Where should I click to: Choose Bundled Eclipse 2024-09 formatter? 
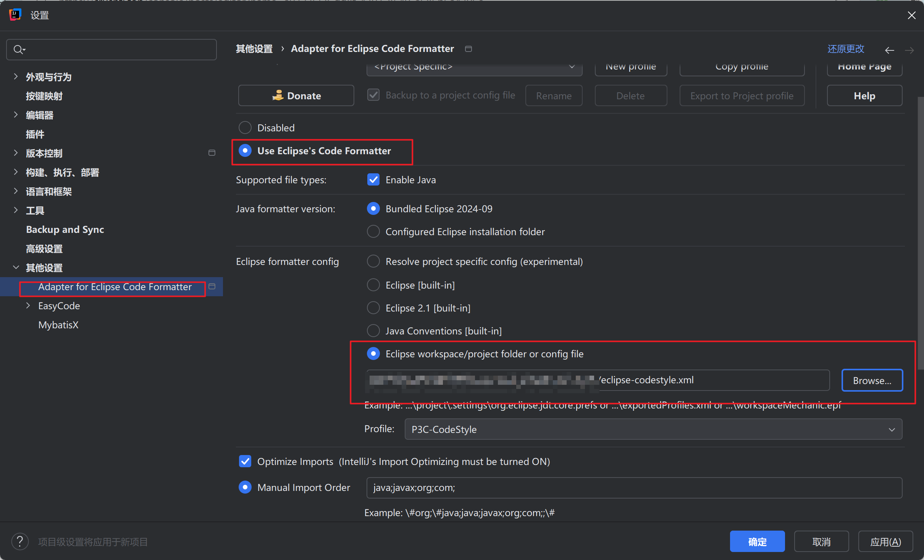coord(373,209)
